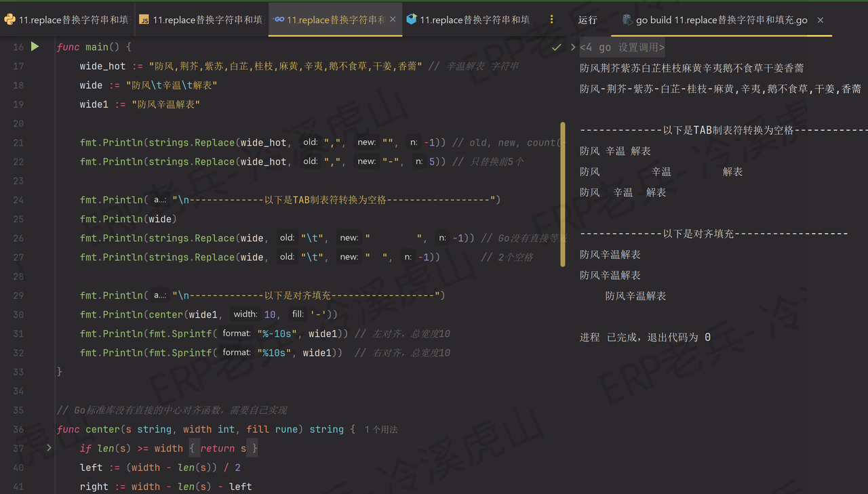
Task: Open the hidden tabs list via the vertical dots
Action: (552, 20)
